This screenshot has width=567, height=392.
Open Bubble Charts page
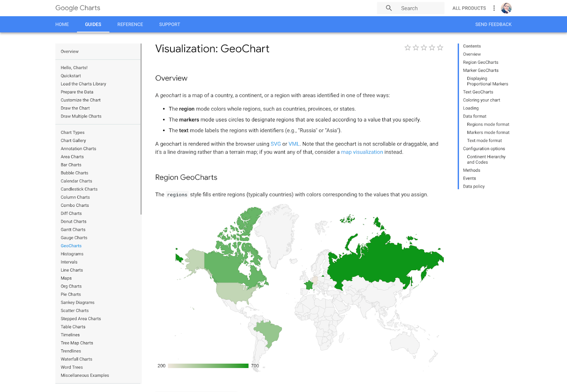[x=74, y=173]
